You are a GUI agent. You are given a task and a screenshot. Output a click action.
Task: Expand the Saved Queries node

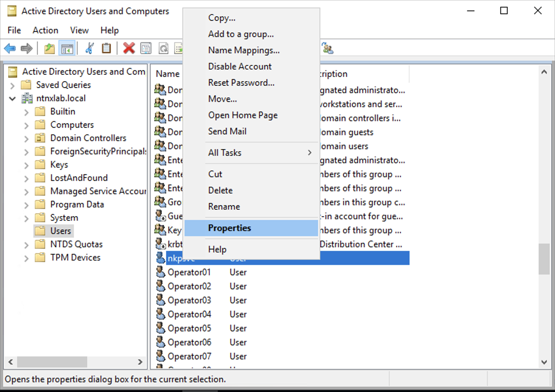[13, 86]
